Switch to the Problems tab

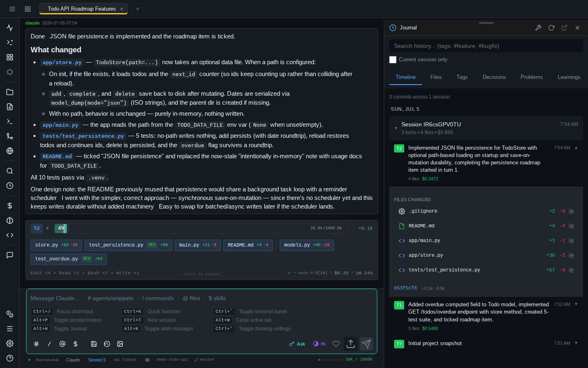click(532, 77)
